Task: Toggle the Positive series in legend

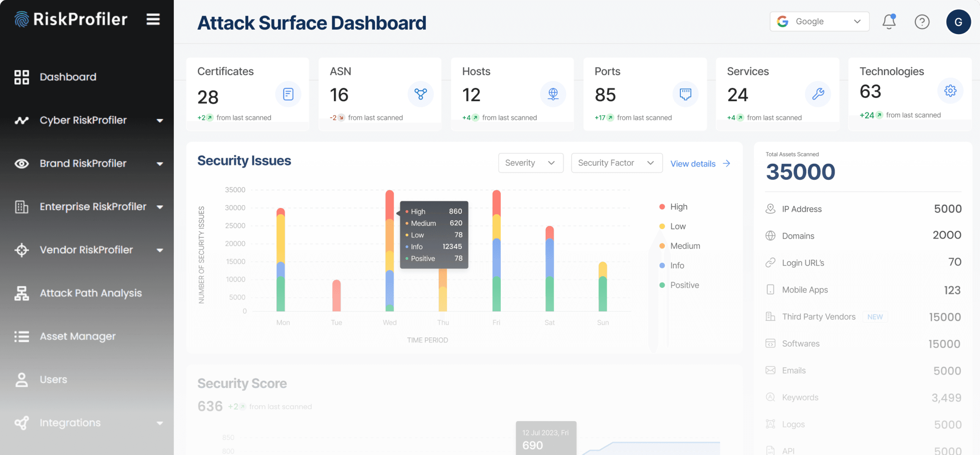Action: tap(684, 285)
